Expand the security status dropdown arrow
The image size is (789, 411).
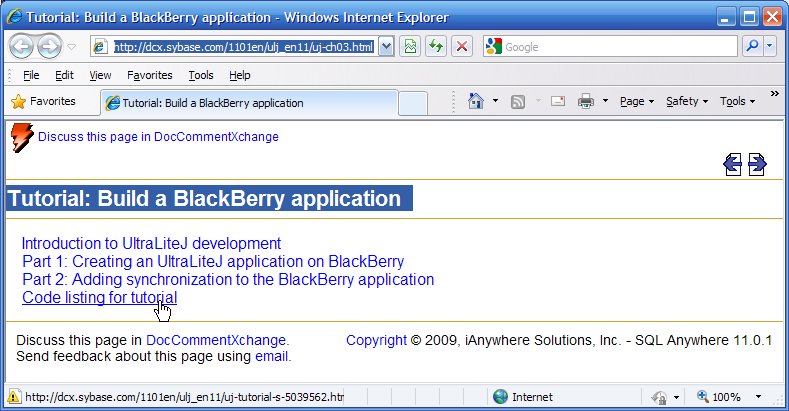[x=676, y=397]
